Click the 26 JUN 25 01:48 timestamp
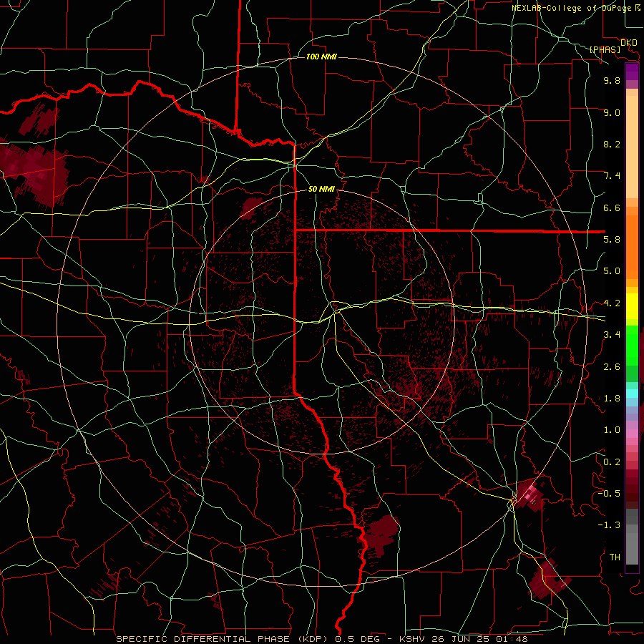This screenshot has width=644, height=644. coord(479,639)
